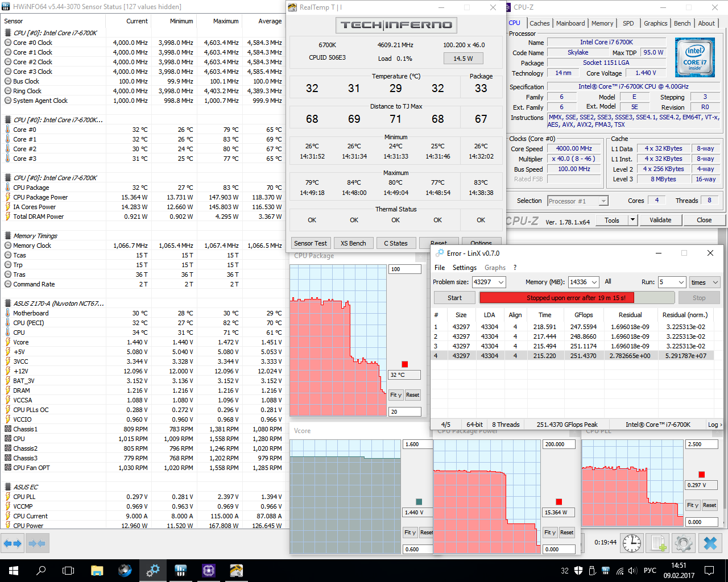Image resolution: width=728 pixels, height=582 pixels.
Task: Switch to CPU-Z purple chip taskbar icon
Action: tap(208, 570)
